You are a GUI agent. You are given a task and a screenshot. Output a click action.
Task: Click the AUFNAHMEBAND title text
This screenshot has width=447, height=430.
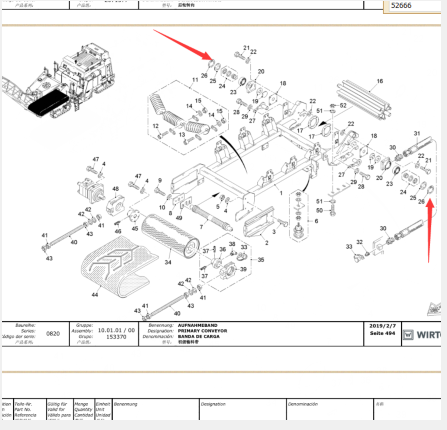point(198,325)
